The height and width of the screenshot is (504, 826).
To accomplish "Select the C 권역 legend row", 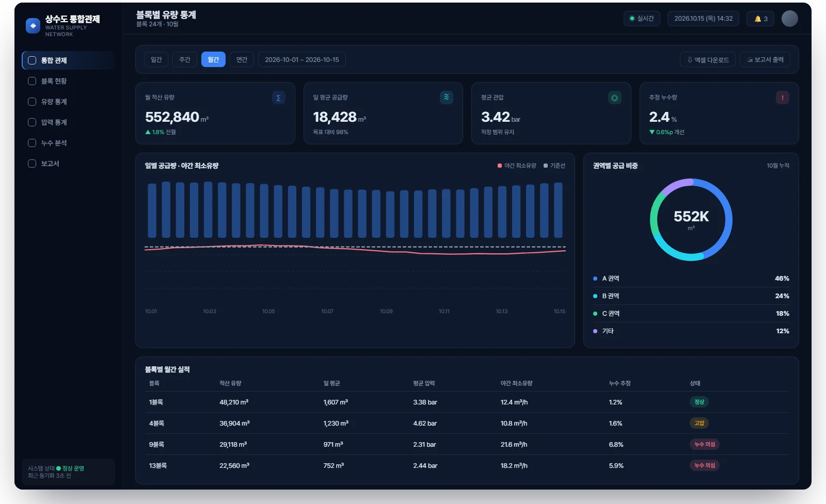I will point(691,314).
